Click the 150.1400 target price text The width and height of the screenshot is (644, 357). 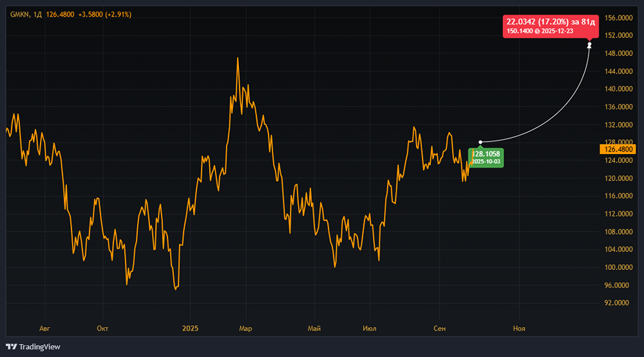520,31
